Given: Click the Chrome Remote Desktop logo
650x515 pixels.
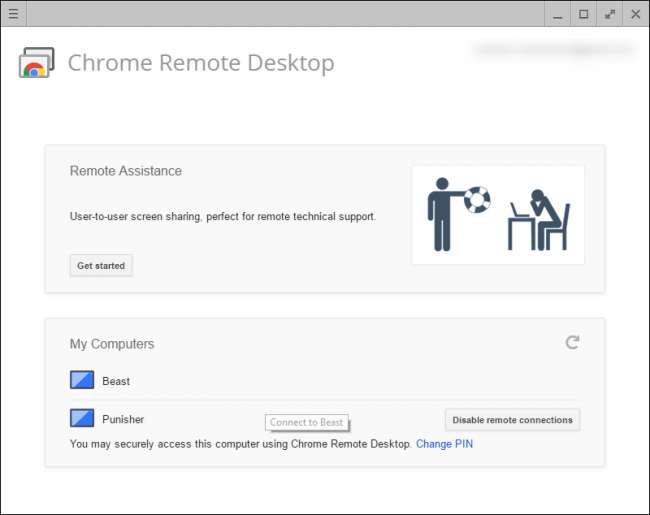Looking at the screenshot, I should [x=36, y=63].
